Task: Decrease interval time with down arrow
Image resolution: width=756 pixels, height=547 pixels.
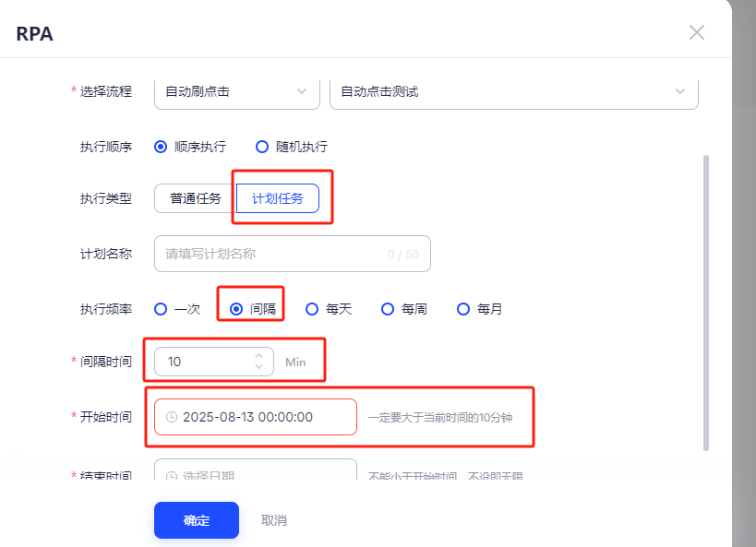Action: [x=258, y=367]
